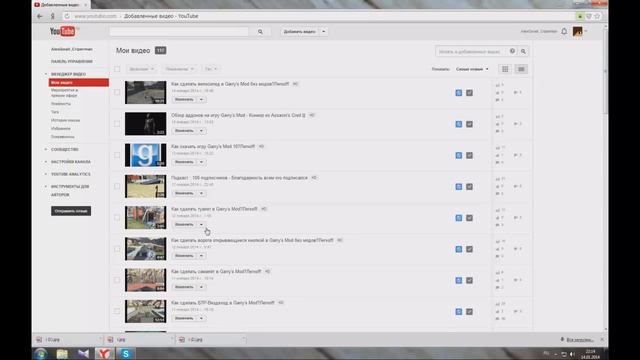The height and width of the screenshot is (360, 640).
Task: Open edit arrow menu for the BTR video
Action: (201, 318)
